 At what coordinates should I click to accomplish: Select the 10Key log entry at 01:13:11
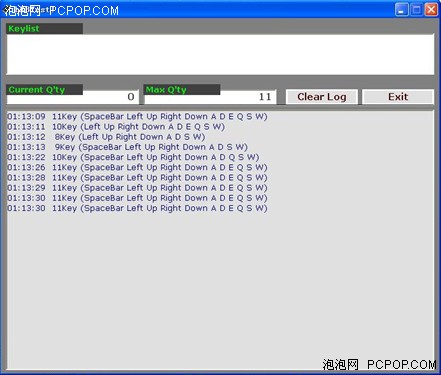pos(116,127)
